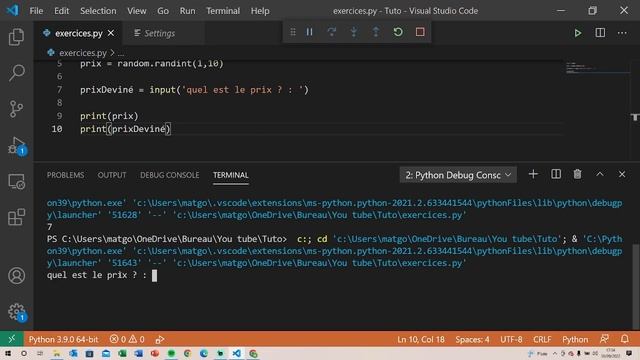Open the Go menu

click(163, 11)
